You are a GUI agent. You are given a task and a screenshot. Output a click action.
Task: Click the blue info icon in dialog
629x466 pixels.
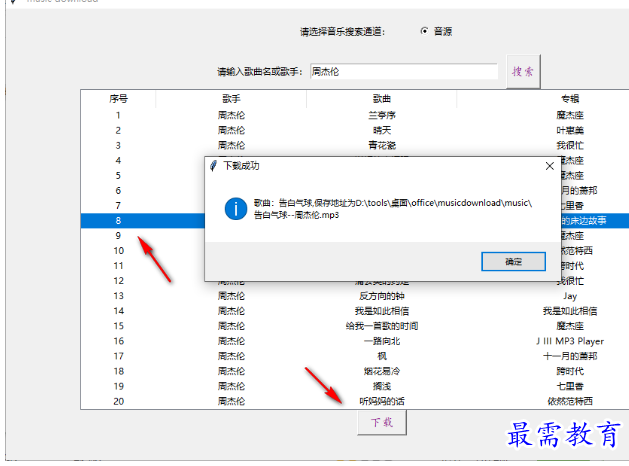pos(235,209)
